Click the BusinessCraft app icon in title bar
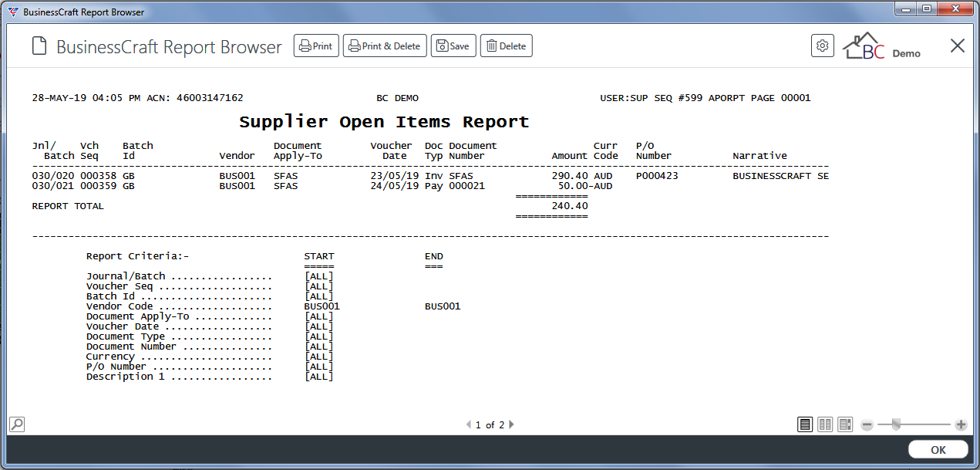 [12, 12]
